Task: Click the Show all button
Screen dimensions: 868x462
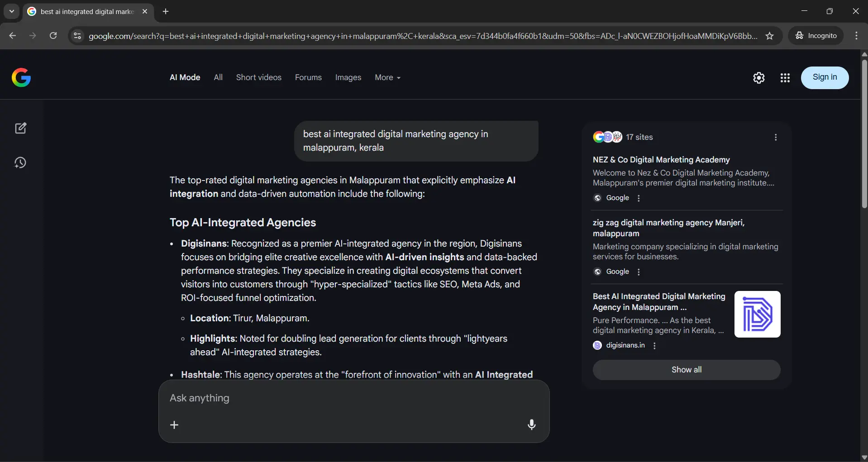Action: (x=686, y=370)
